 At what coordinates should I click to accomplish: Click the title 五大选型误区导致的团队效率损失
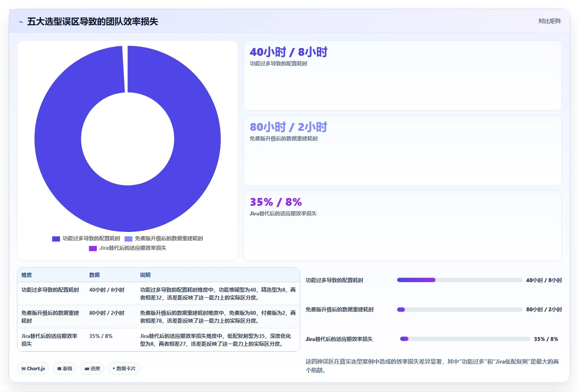click(93, 21)
